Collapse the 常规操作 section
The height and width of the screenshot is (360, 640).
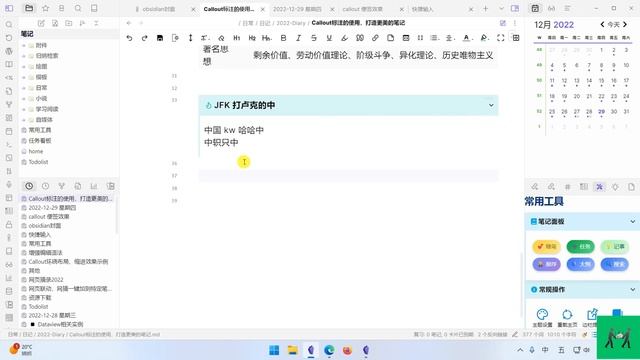(x=632, y=289)
